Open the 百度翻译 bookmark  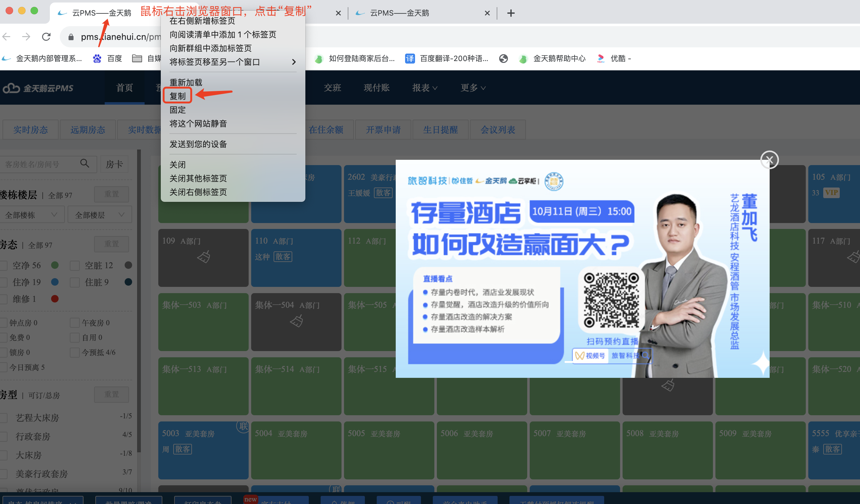pyautogui.click(x=447, y=58)
